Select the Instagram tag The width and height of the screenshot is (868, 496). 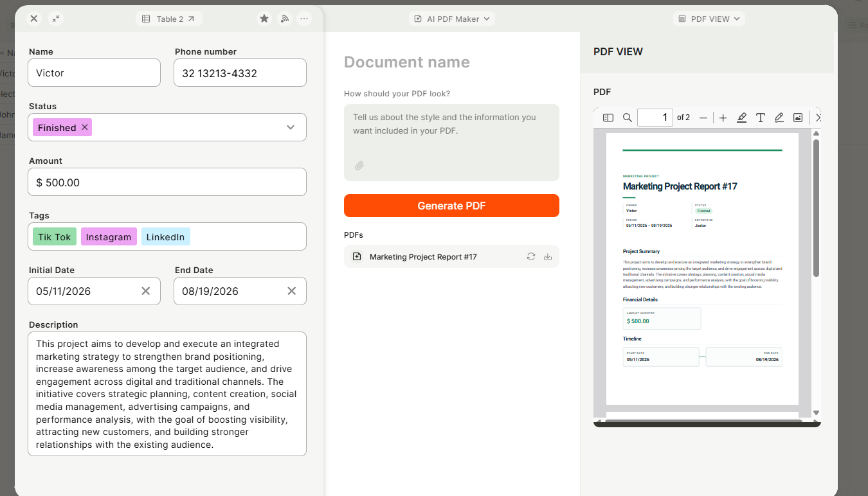tap(109, 236)
